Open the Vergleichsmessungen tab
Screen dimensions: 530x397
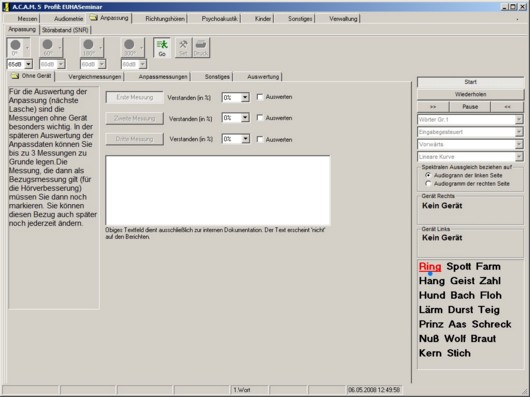(x=94, y=77)
